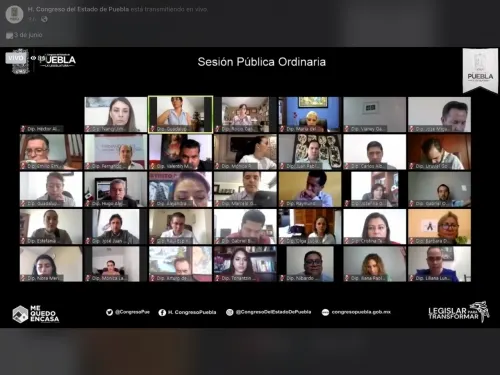Image resolution: width=500 pixels, height=375 pixels.
Task: Select the Dip. Fernando video tile
Action: coord(116,152)
